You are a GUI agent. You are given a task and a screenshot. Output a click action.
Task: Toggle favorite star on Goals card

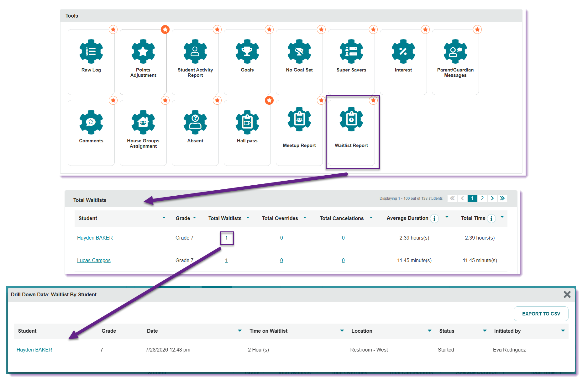pyautogui.click(x=269, y=29)
